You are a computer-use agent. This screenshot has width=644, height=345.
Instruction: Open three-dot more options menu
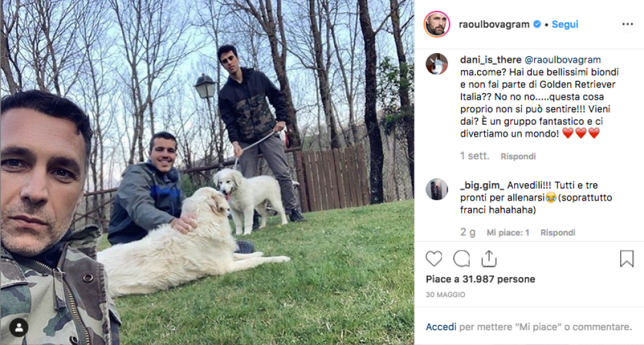point(628,24)
